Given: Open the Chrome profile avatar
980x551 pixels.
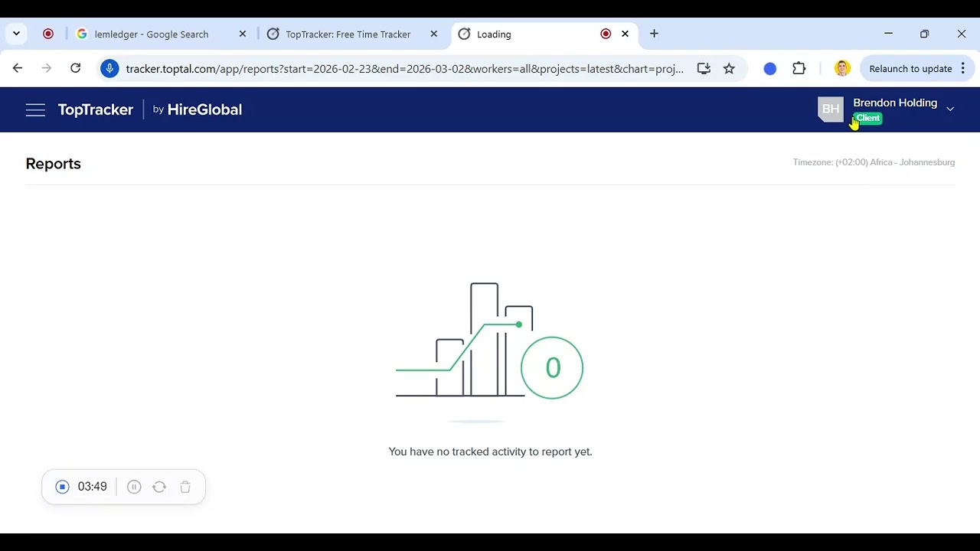Looking at the screenshot, I should click(842, 69).
